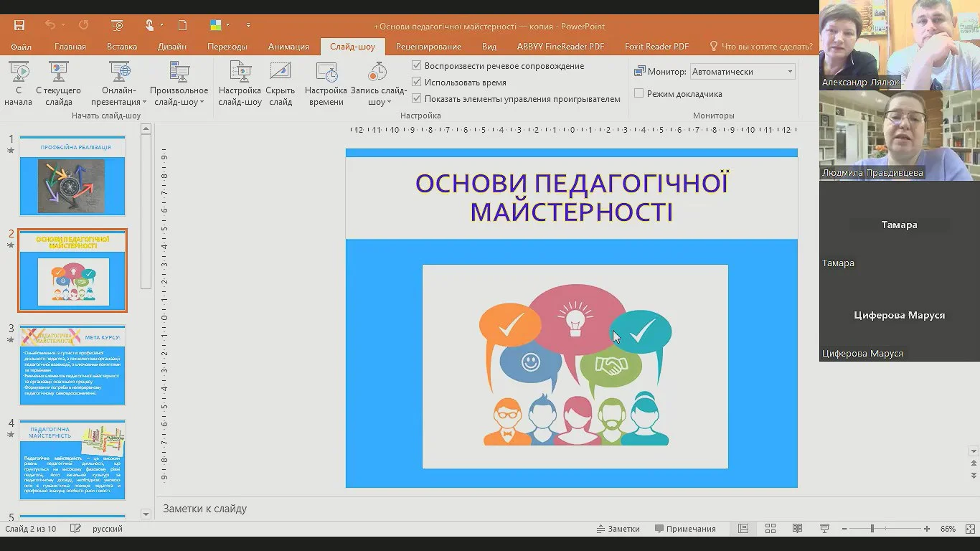Fit slide to current window icon
Viewport: 980px width, 551px height.
(x=970, y=529)
